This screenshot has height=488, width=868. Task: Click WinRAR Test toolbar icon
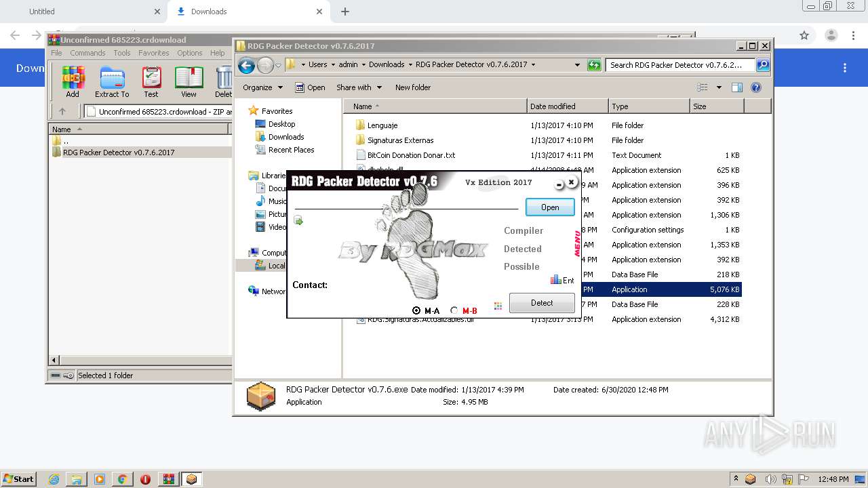[151, 82]
